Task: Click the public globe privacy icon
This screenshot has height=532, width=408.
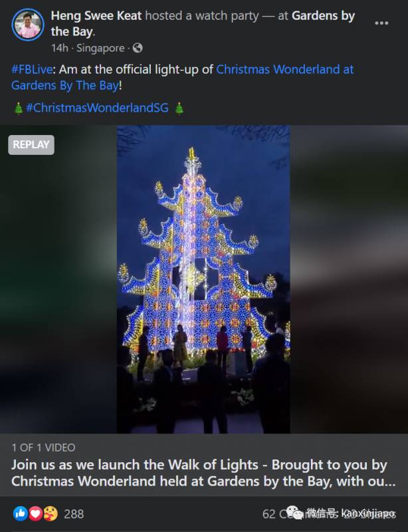Action: click(x=138, y=48)
